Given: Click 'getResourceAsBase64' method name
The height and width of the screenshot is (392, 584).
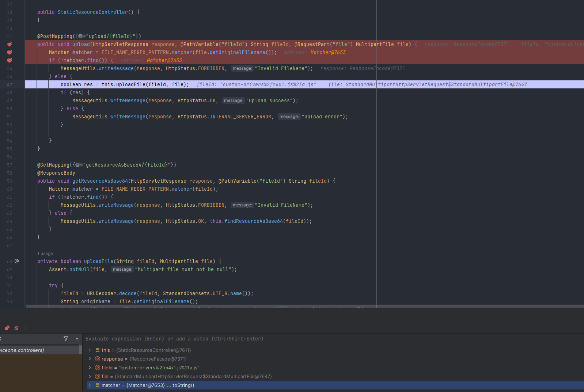Looking at the screenshot, I should click(100, 181).
